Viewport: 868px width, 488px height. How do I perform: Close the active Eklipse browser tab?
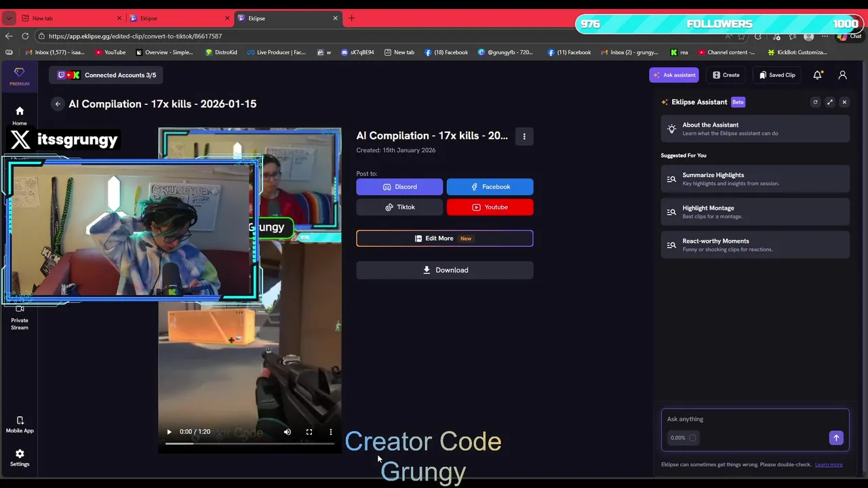(x=335, y=18)
